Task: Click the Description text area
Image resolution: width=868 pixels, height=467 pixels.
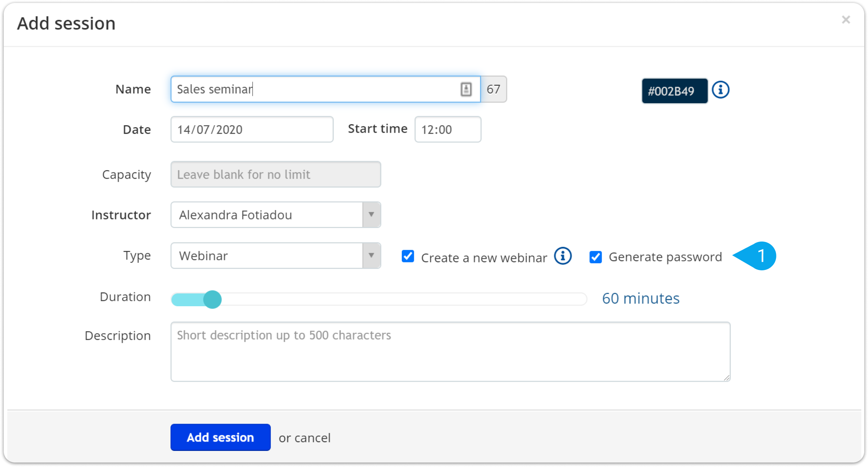Action: (x=450, y=351)
